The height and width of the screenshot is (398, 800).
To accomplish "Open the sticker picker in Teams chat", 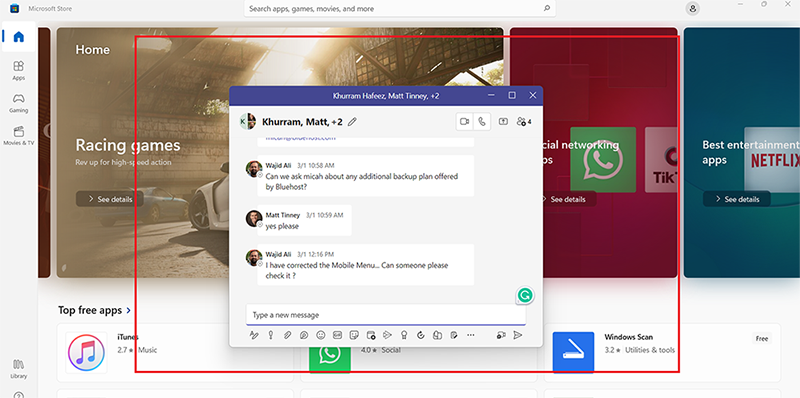I will pyautogui.click(x=354, y=335).
